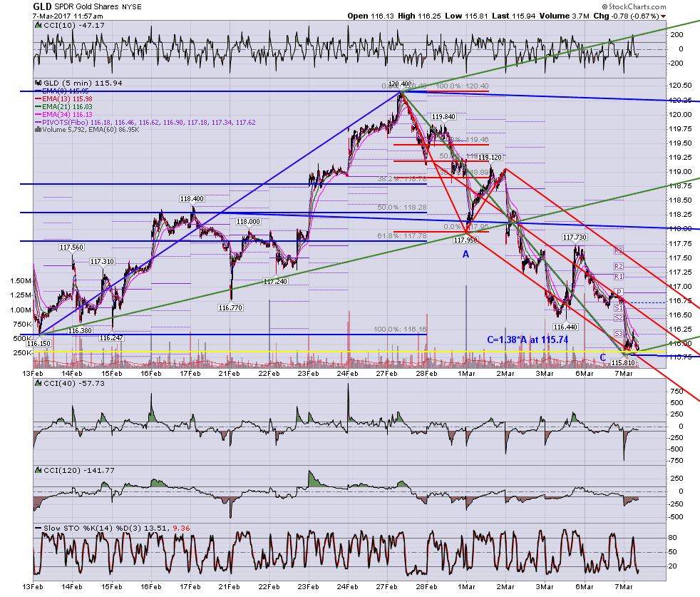
Task: Click the S3 pivot marker
Action: point(618,334)
